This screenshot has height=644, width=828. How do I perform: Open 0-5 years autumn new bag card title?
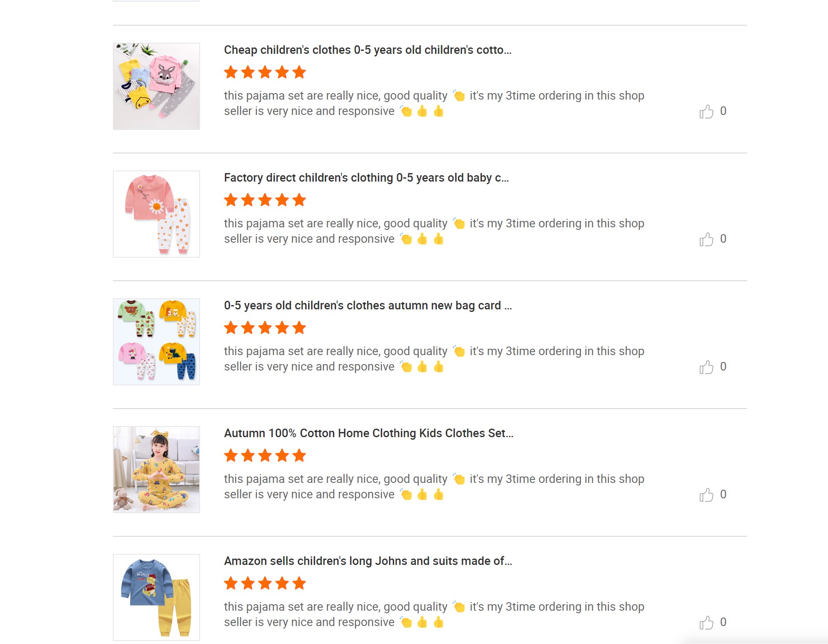coord(367,306)
